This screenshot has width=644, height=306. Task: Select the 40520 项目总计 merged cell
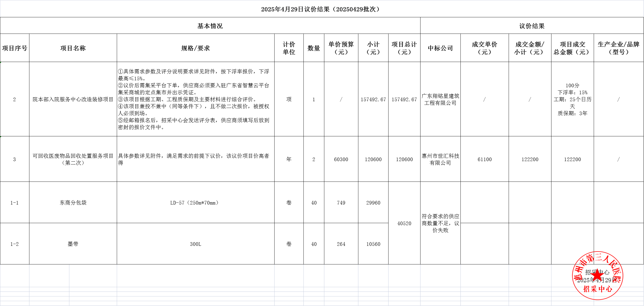coord(404,223)
